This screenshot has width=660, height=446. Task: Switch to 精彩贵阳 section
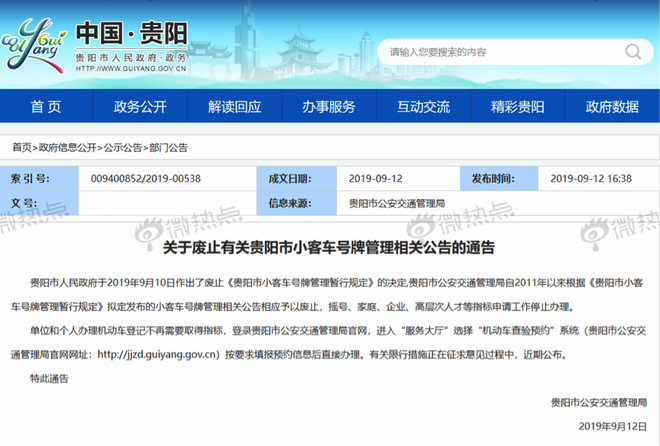pos(517,107)
